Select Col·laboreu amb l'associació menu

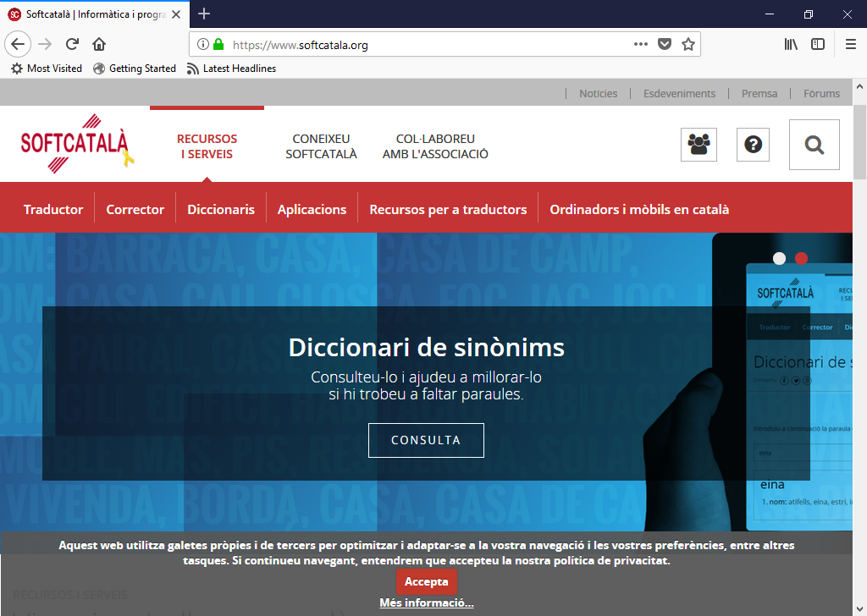(435, 146)
